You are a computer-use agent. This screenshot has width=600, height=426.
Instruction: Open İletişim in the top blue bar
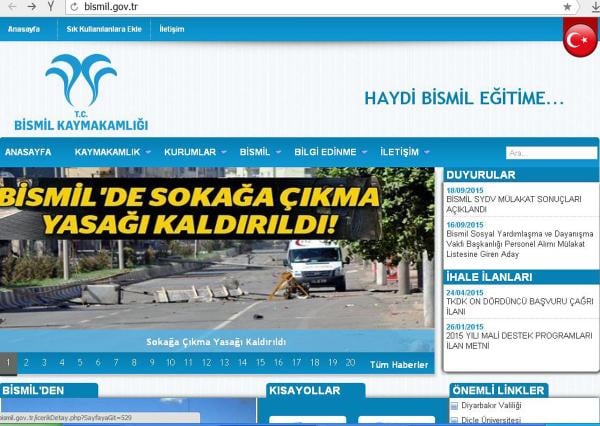172,29
